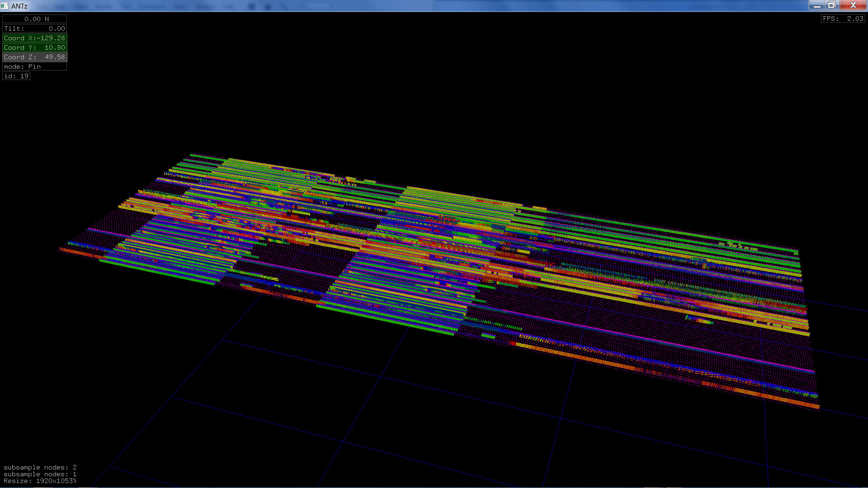Click the id: 19 node label
868x488 pixels.
(x=16, y=76)
